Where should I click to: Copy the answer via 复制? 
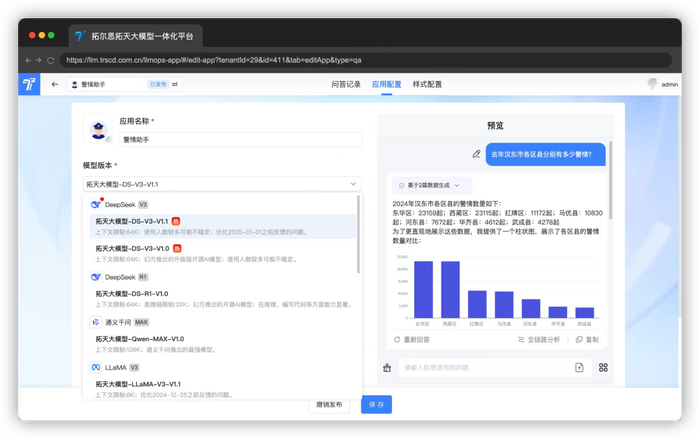click(x=587, y=340)
